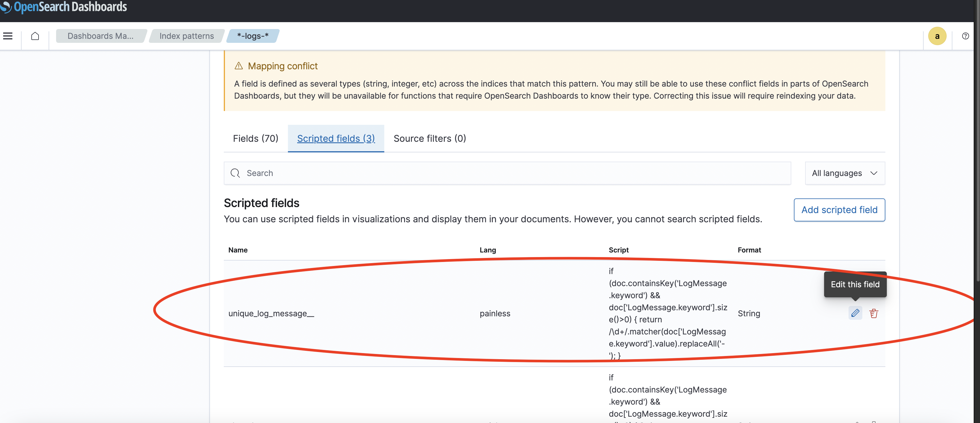Click the Add scripted field button
Viewport: 980px width, 423px height.
tap(839, 210)
